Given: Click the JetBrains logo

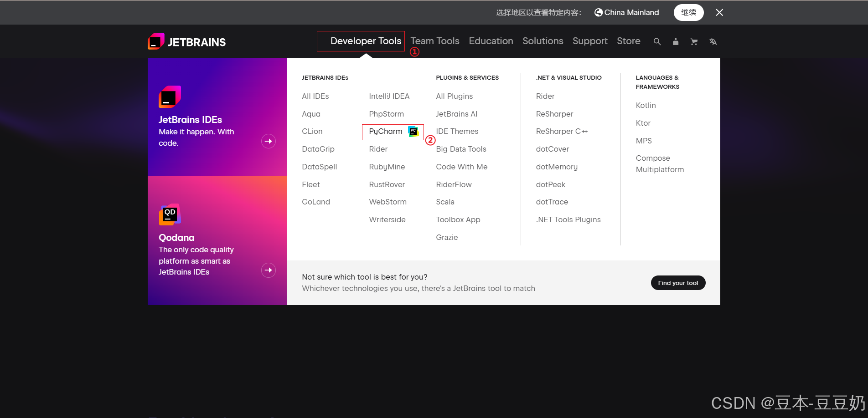Looking at the screenshot, I should (187, 41).
